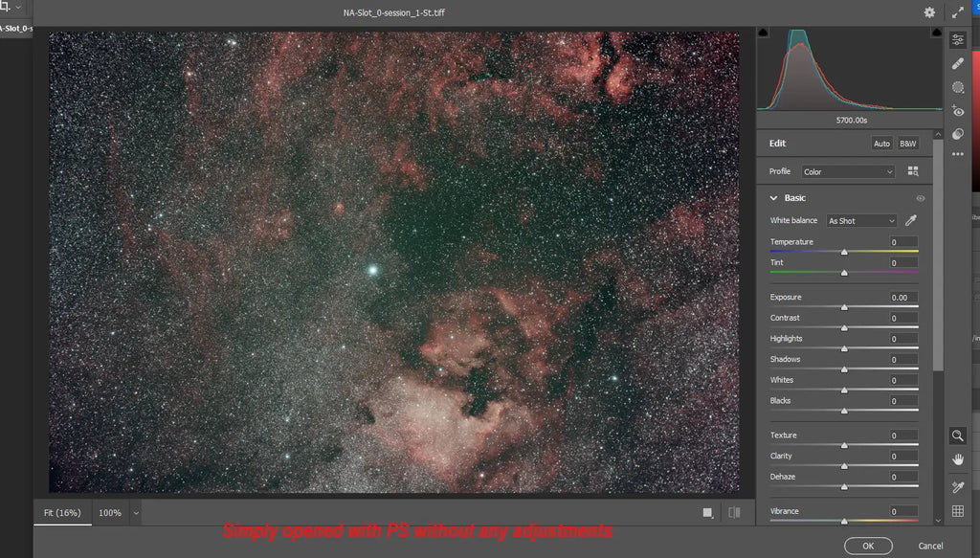
Task: Toggle the grid overlay icon
Action: (x=958, y=512)
